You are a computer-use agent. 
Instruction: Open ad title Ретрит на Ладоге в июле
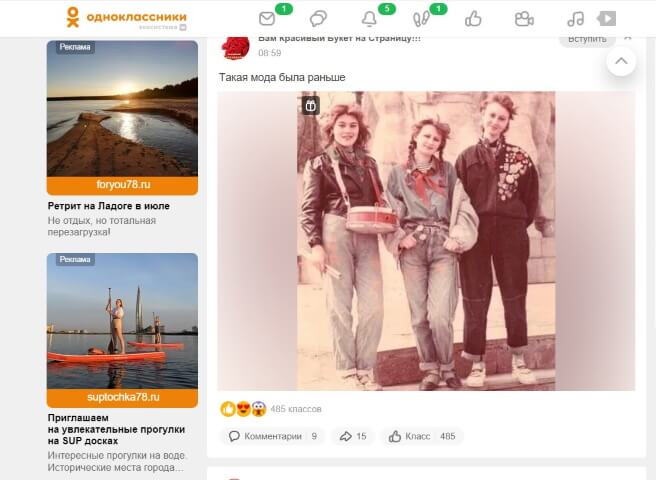109,206
